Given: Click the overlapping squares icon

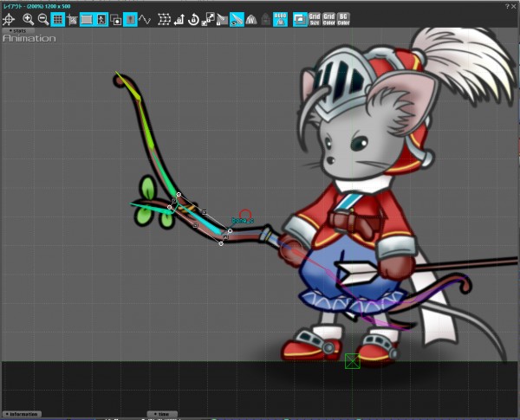Looking at the screenshot, I should point(116,20).
